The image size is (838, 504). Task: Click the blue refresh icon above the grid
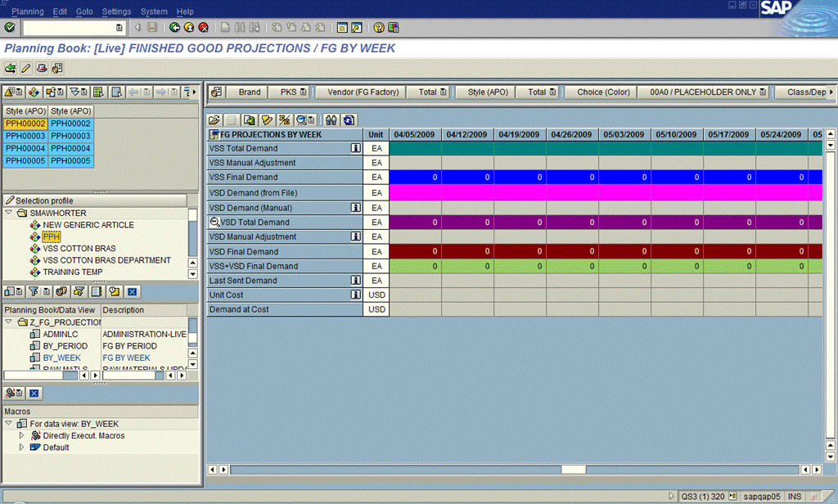pyautogui.click(x=349, y=119)
